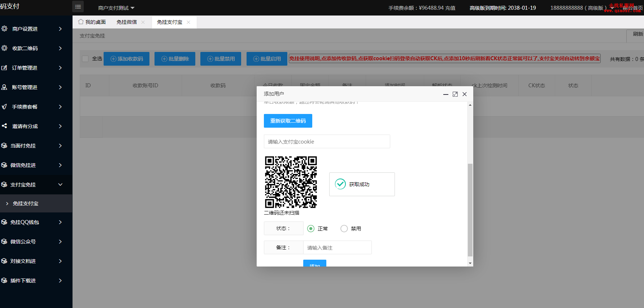Click scrollbar down arrow in 添加用户 dialog
Image resolution: width=644 pixels, height=308 pixels.
click(x=470, y=263)
